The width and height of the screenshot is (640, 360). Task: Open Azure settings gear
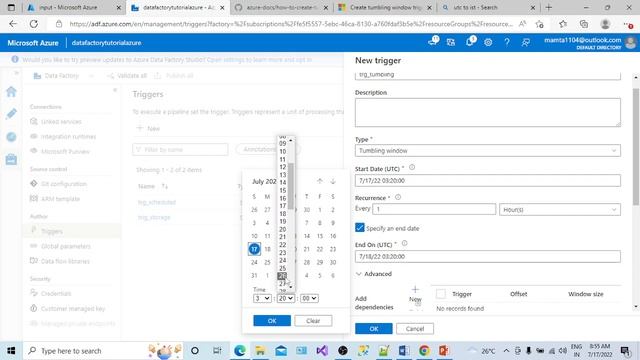tap(488, 42)
